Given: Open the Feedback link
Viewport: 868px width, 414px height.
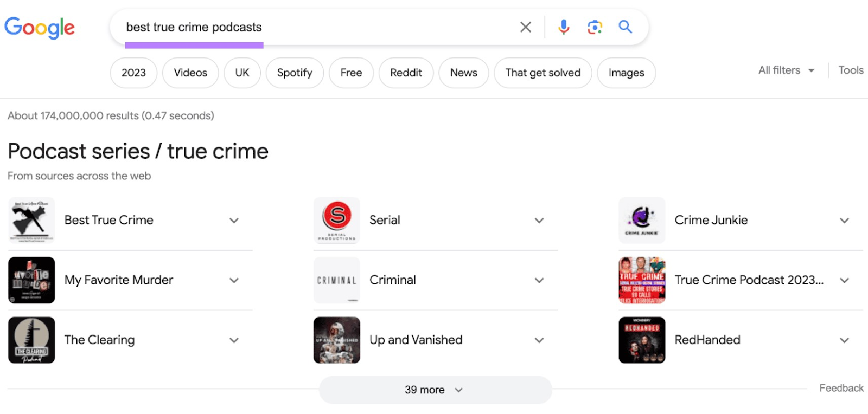Looking at the screenshot, I should 841,388.
